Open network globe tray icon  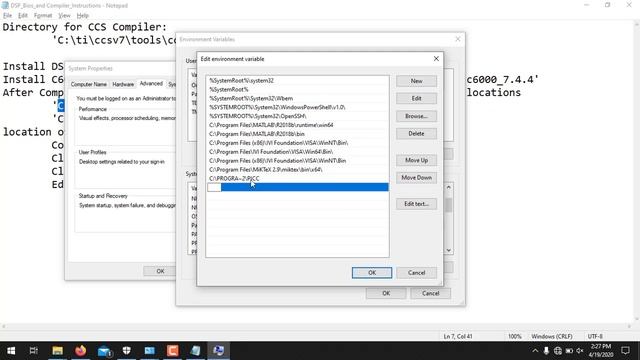tap(558, 351)
